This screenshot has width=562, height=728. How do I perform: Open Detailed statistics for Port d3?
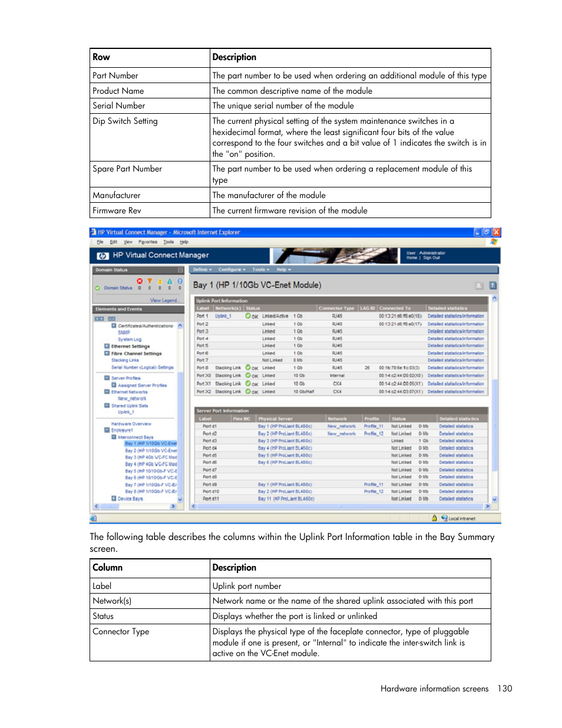click(x=456, y=441)
